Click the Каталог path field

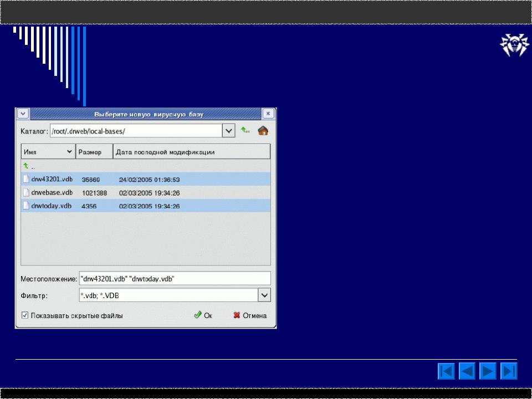point(136,131)
